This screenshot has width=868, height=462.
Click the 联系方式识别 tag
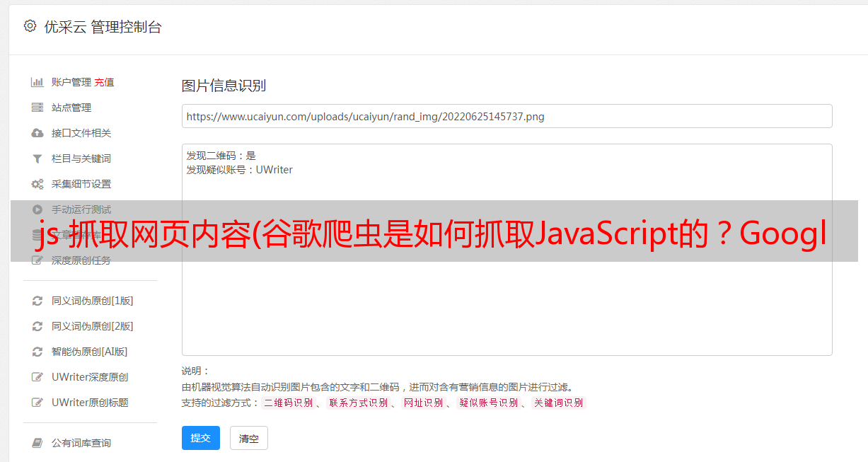(359, 403)
